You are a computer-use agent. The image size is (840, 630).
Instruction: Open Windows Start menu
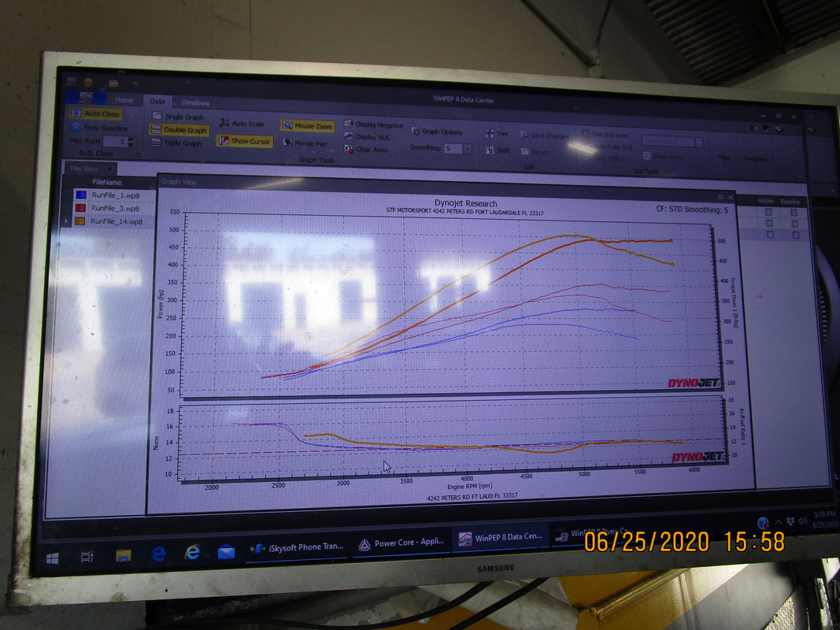click(x=52, y=559)
